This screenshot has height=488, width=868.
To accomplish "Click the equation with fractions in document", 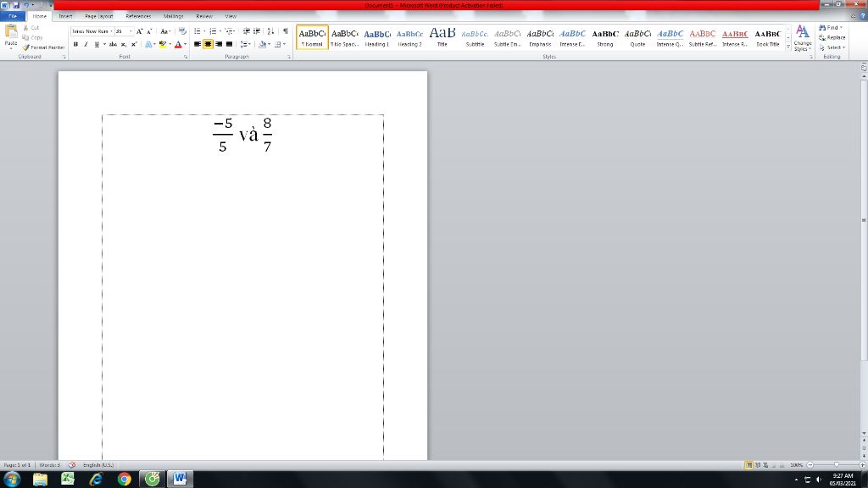I will (x=242, y=135).
